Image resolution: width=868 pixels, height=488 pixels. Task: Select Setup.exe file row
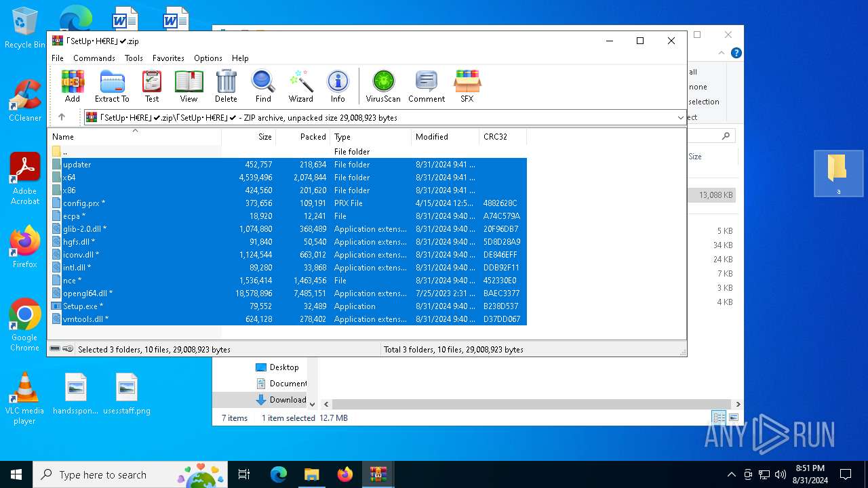tap(288, 306)
